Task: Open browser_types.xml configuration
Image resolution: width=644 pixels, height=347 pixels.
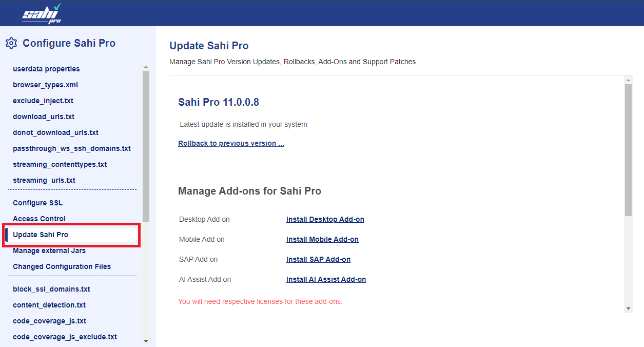Action: click(45, 85)
